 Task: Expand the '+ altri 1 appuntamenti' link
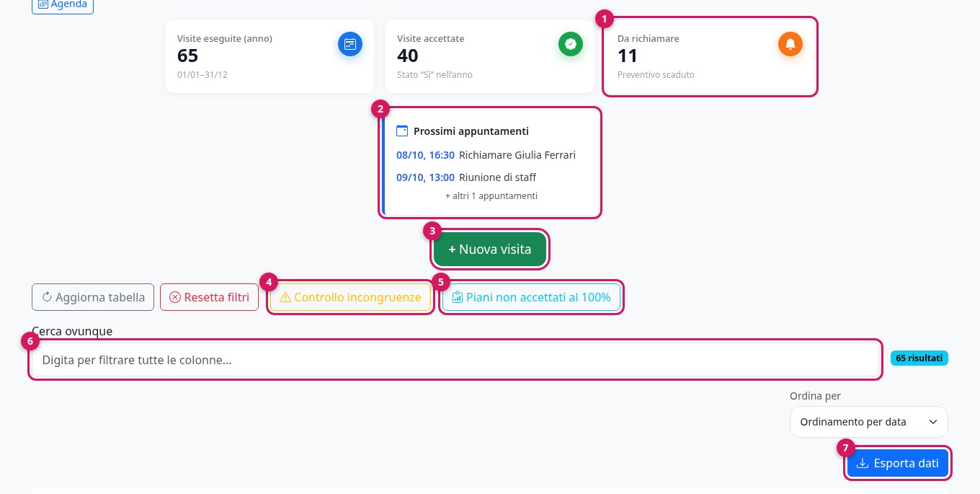tap(491, 195)
